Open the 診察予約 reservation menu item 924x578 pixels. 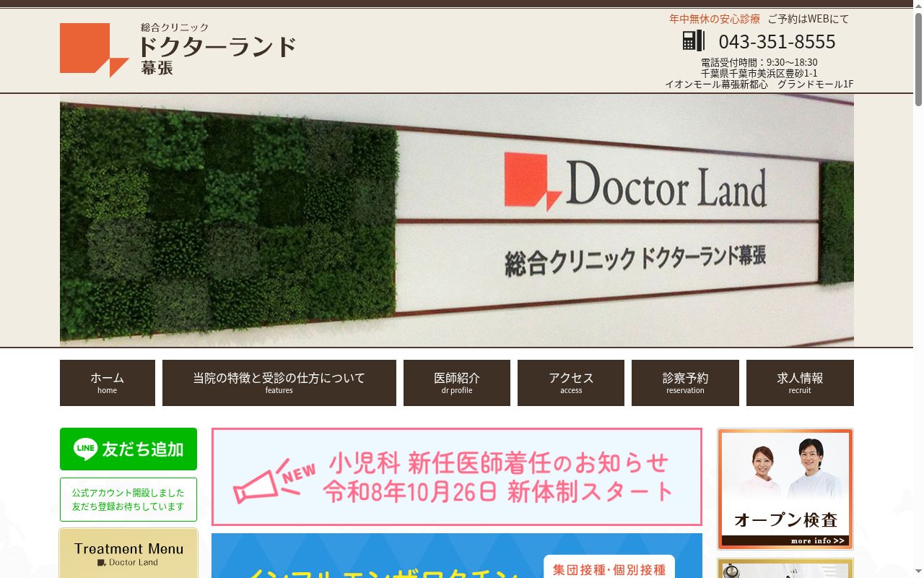[x=685, y=383]
